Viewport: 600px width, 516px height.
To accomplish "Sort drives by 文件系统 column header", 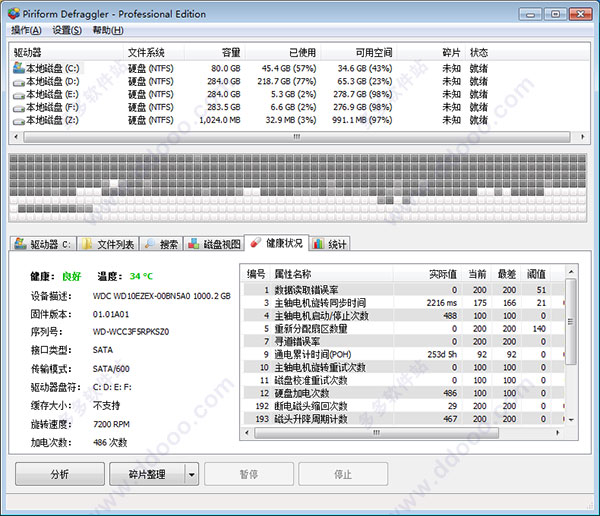I will pos(154,52).
